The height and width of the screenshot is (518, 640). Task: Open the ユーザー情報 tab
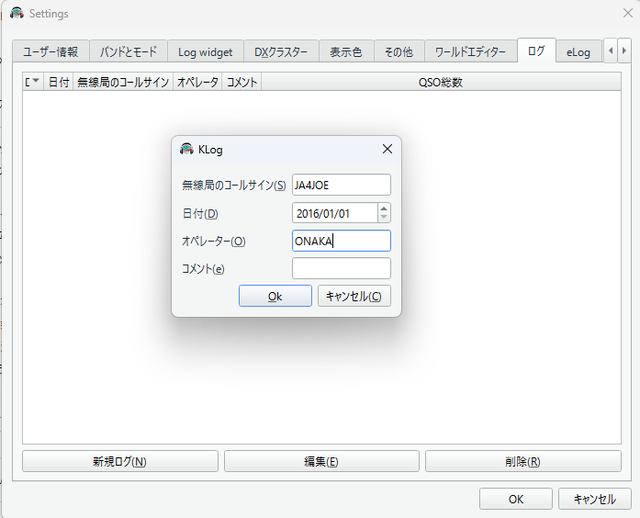tap(51, 51)
